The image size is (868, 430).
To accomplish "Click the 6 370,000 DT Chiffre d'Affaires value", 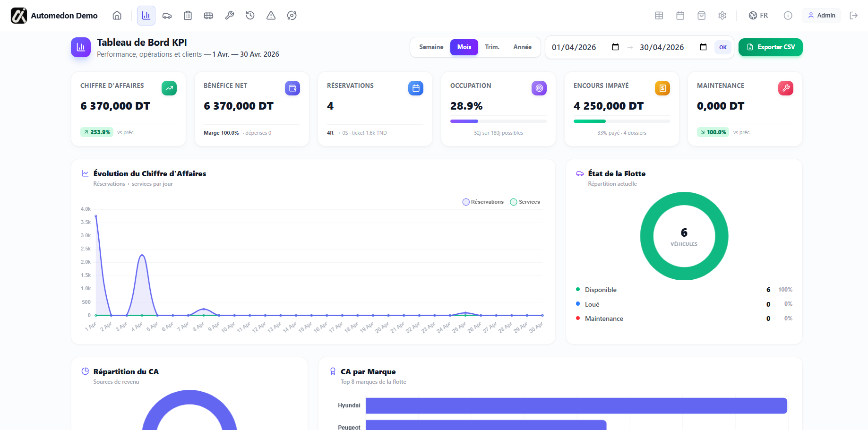I will [115, 106].
